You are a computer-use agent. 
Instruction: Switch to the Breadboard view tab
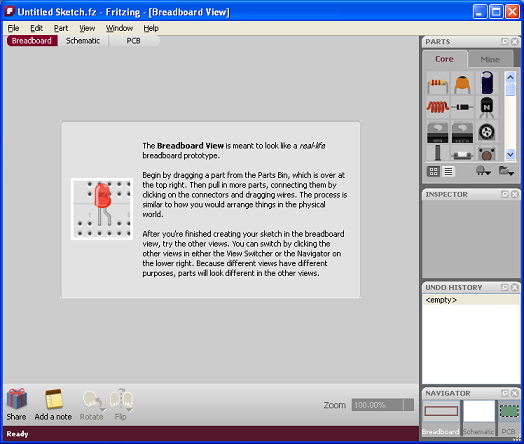pos(32,41)
